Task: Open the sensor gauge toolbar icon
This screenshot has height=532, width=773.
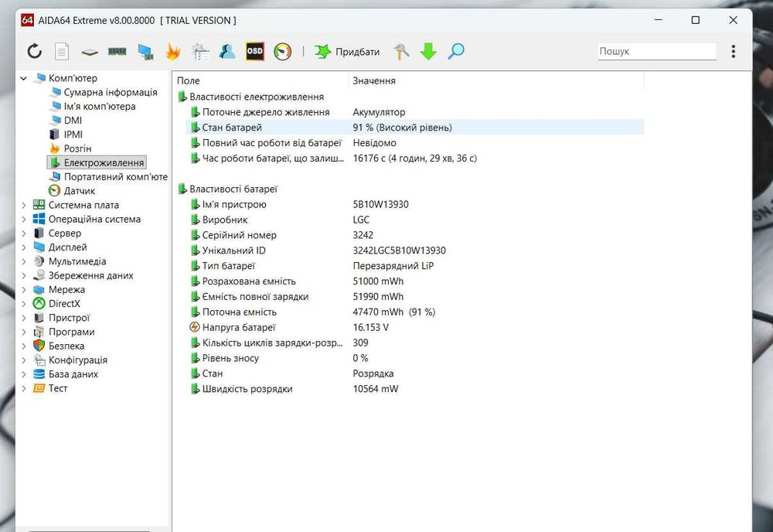Action: pyautogui.click(x=282, y=52)
